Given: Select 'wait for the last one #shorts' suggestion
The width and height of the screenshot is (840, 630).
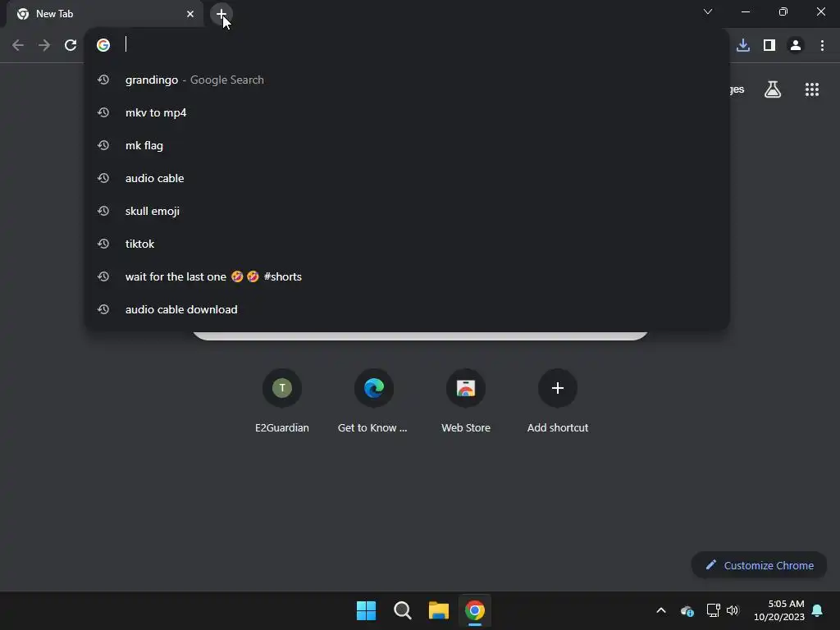Looking at the screenshot, I should (x=407, y=276).
